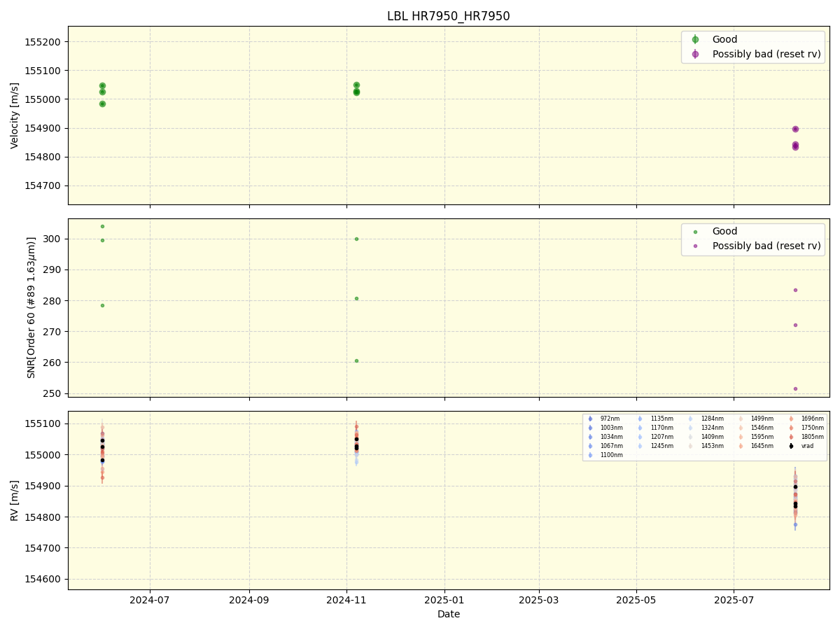Click the purple SNR point near 251

pyautogui.click(x=795, y=388)
